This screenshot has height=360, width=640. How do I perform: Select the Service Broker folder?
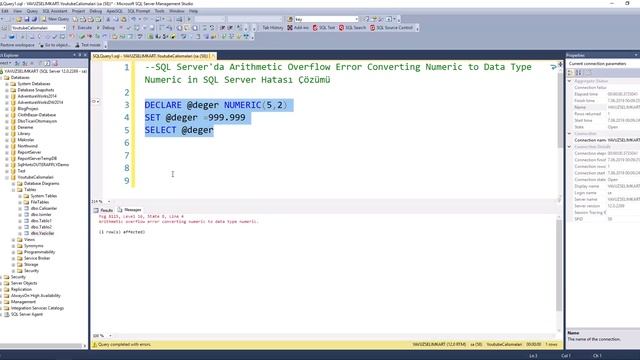(x=37, y=258)
